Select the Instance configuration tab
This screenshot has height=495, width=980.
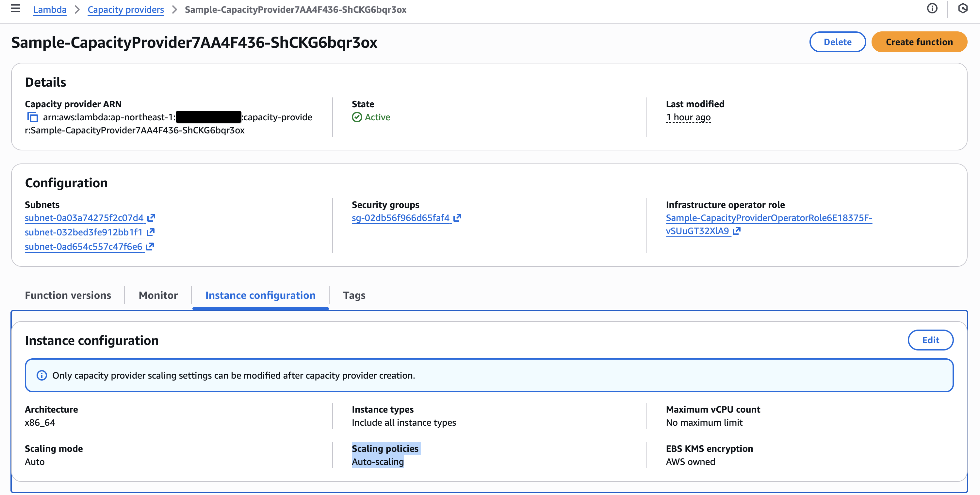[260, 295]
